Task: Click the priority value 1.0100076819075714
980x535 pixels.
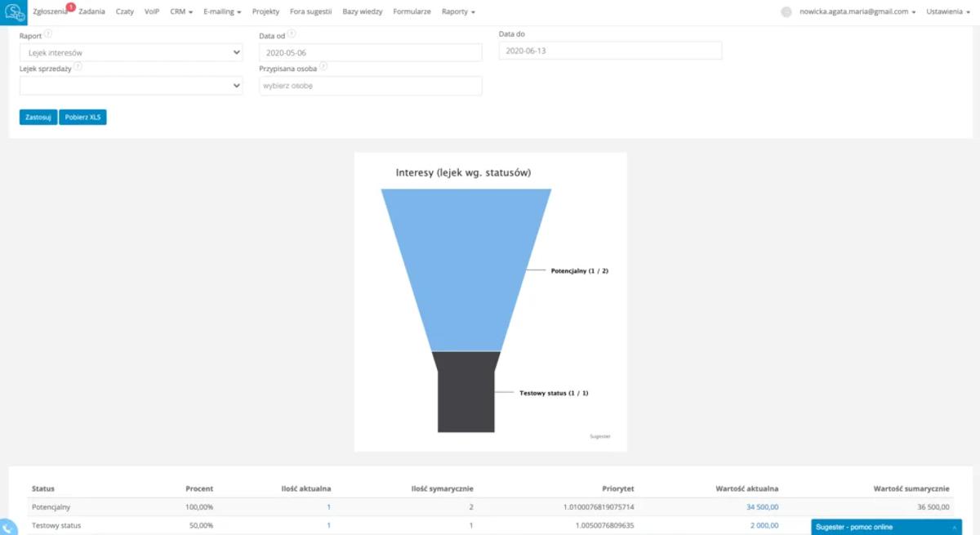Action: click(x=599, y=507)
